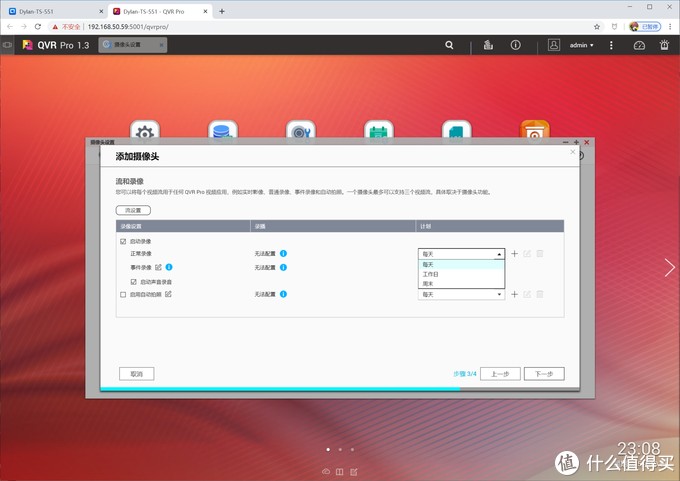The height and width of the screenshot is (481, 680).
Task: Click the search magnifier in QVR toolbar
Action: tap(449, 45)
